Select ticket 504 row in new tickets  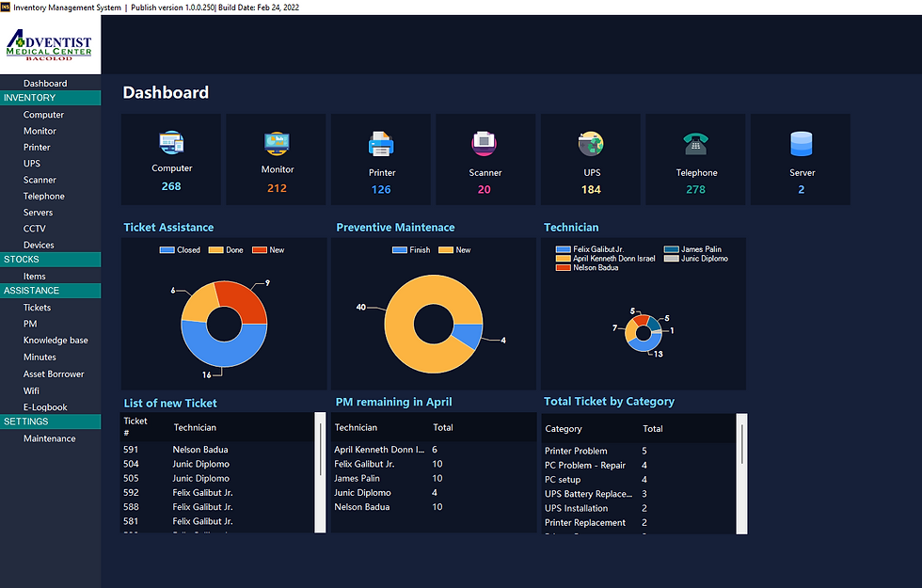coord(217,464)
